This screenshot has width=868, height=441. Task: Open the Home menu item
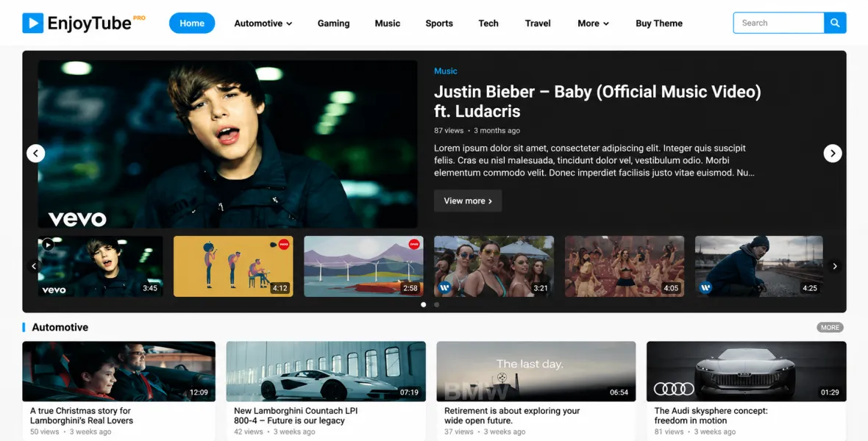[192, 24]
